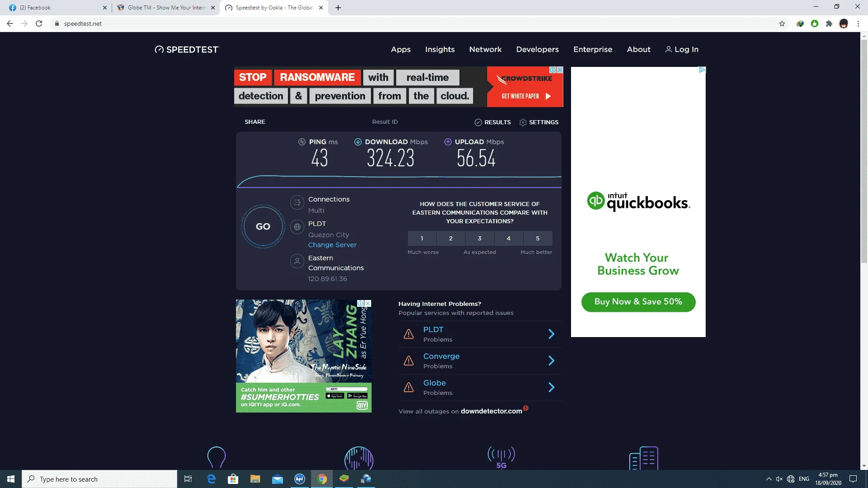Rate customer service 1, much worse
Screen dimensions: 868x488
point(422,239)
